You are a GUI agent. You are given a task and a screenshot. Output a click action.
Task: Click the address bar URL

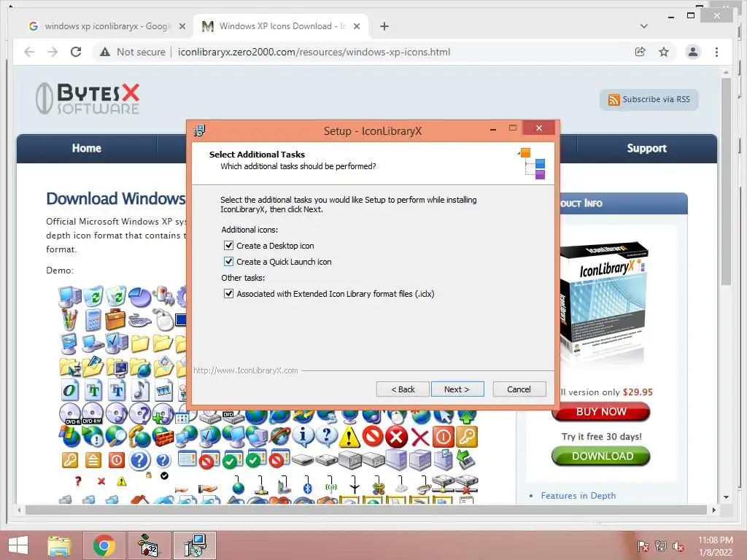pos(314,52)
